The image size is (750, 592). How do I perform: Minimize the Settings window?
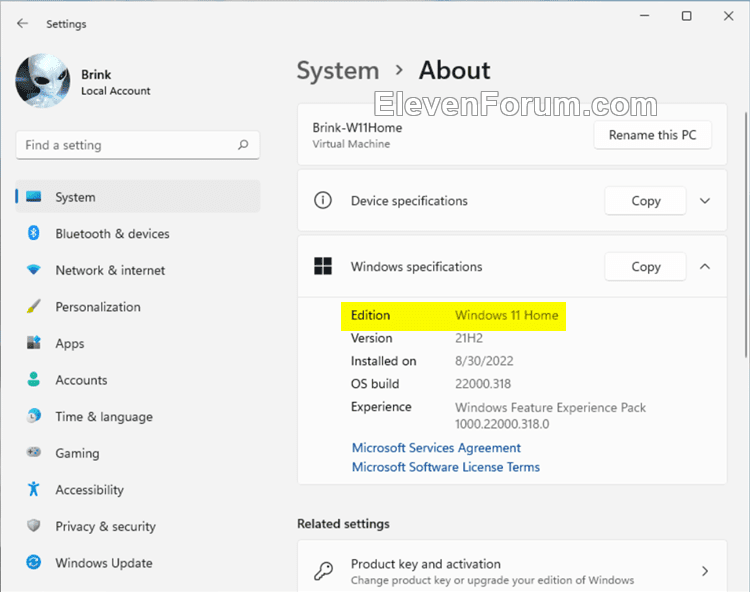(x=645, y=16)
